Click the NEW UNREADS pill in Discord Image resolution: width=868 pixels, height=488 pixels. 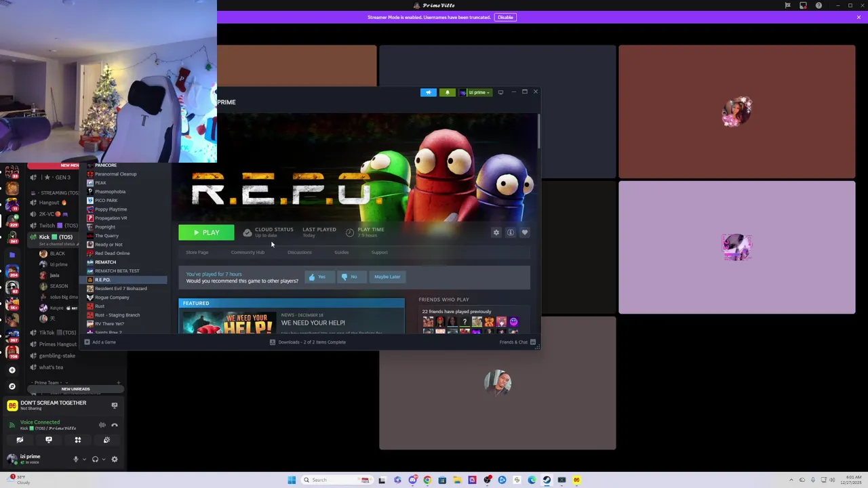pyautogui.click(x=75, y=389)
